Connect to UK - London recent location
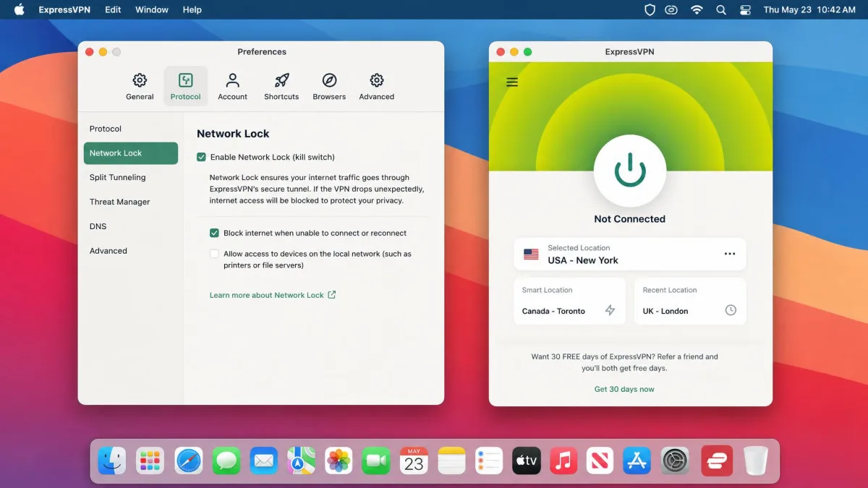 coord(690,301)
